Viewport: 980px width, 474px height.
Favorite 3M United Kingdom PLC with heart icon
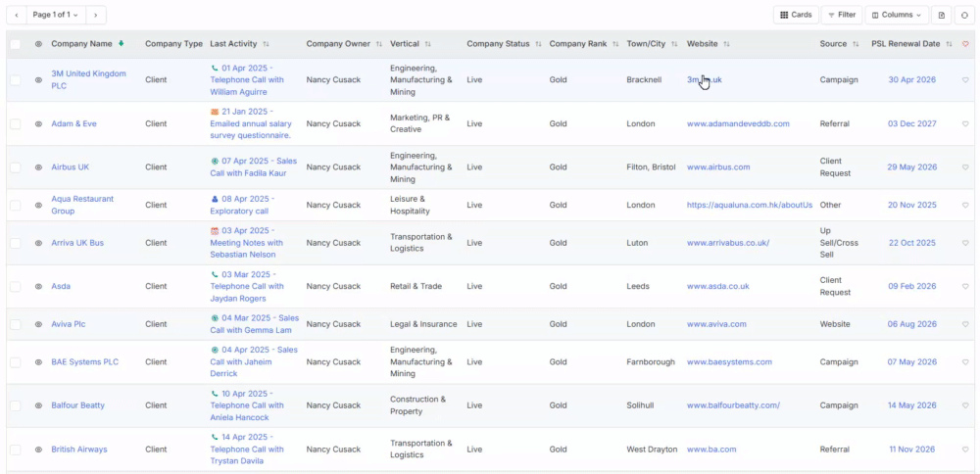click(x=965, y=80)
